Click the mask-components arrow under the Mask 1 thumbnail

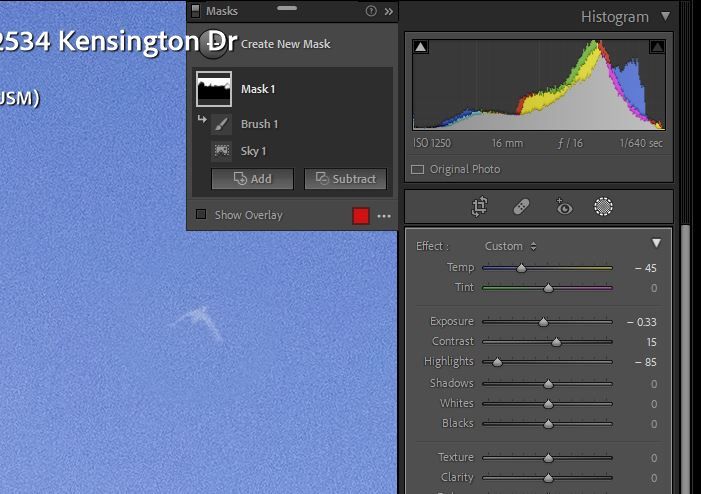pos(202,119)
